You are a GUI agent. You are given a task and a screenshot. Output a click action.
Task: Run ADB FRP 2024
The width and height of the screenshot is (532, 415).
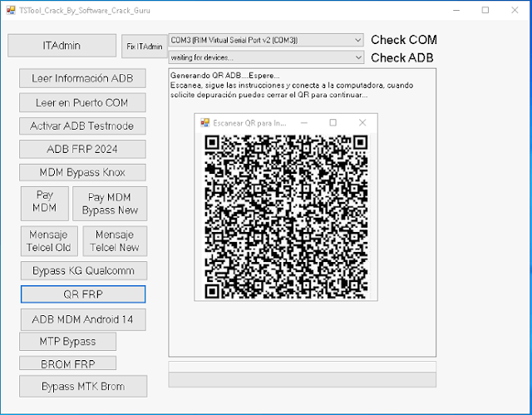click(82, 149)
